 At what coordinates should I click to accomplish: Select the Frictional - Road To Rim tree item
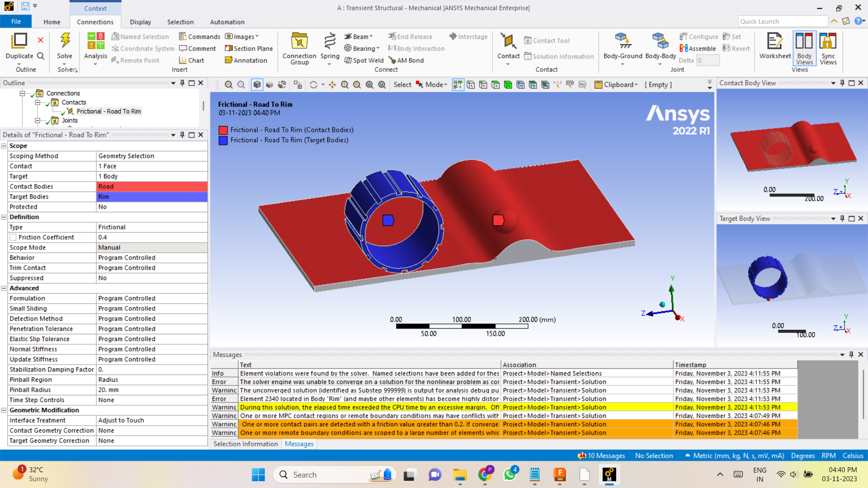pyautogui.click(x=108, y=112)
